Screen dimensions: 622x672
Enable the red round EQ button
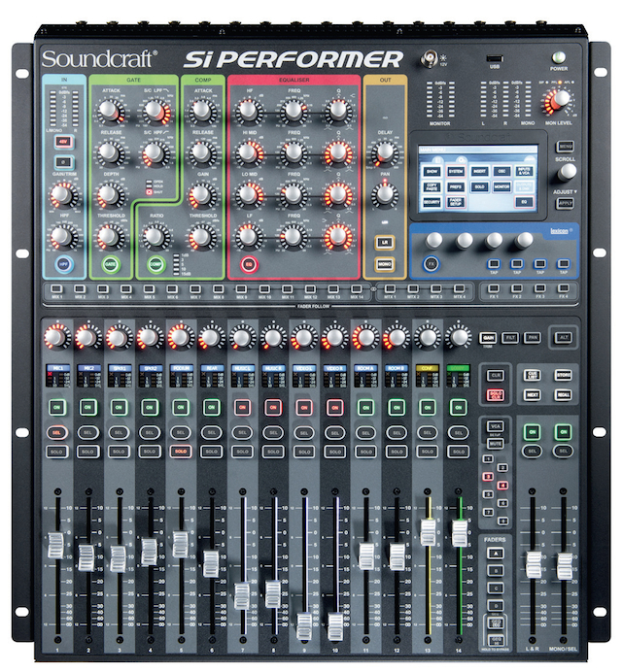tap(249, 265)
